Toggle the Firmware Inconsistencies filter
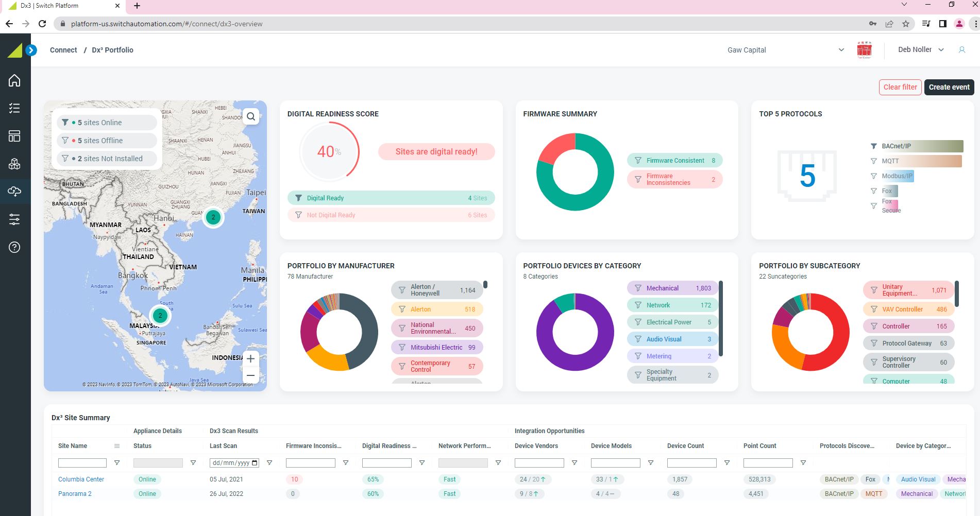Viewport: 980px width, 516px height. point(674,179)
